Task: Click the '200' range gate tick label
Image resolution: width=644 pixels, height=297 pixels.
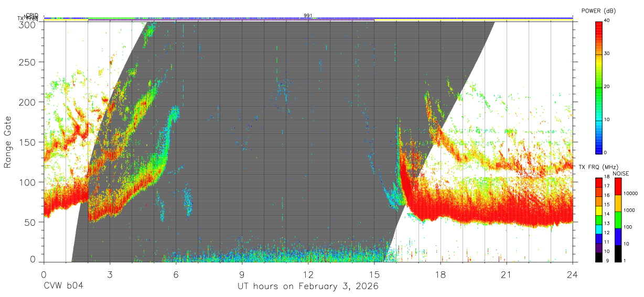Action: click(28, 102)
